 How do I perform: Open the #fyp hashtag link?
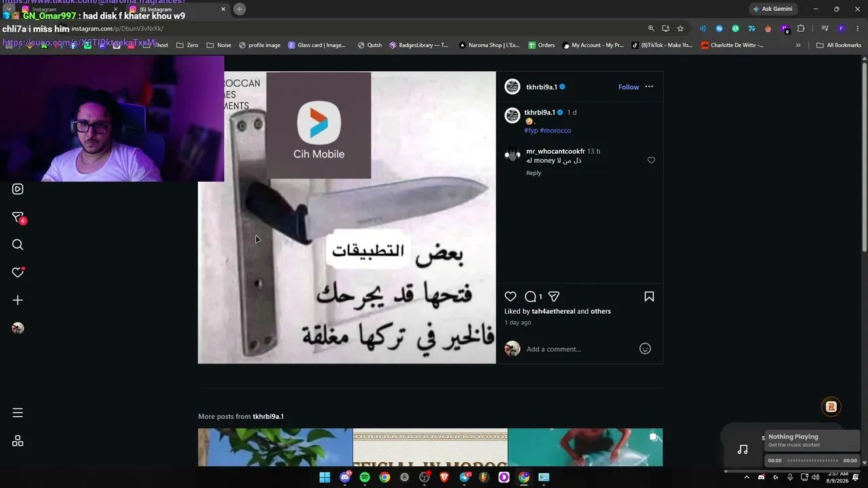coord(531,130)
